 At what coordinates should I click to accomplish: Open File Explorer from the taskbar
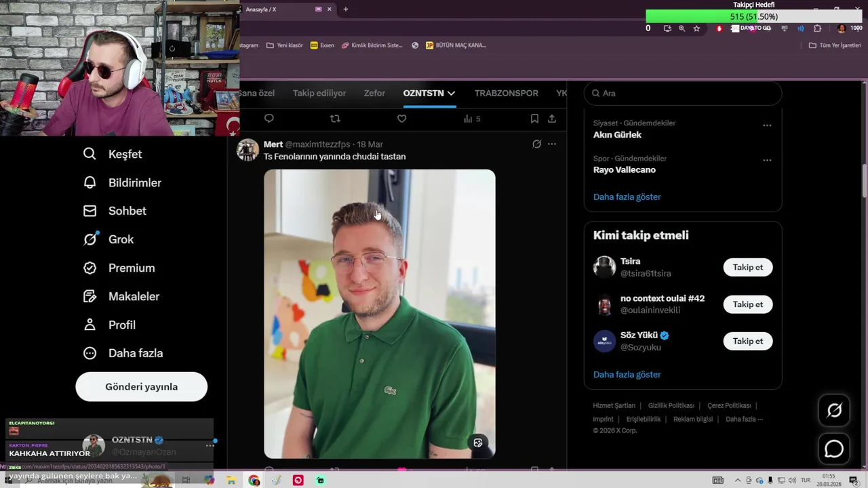pos(231,481)
